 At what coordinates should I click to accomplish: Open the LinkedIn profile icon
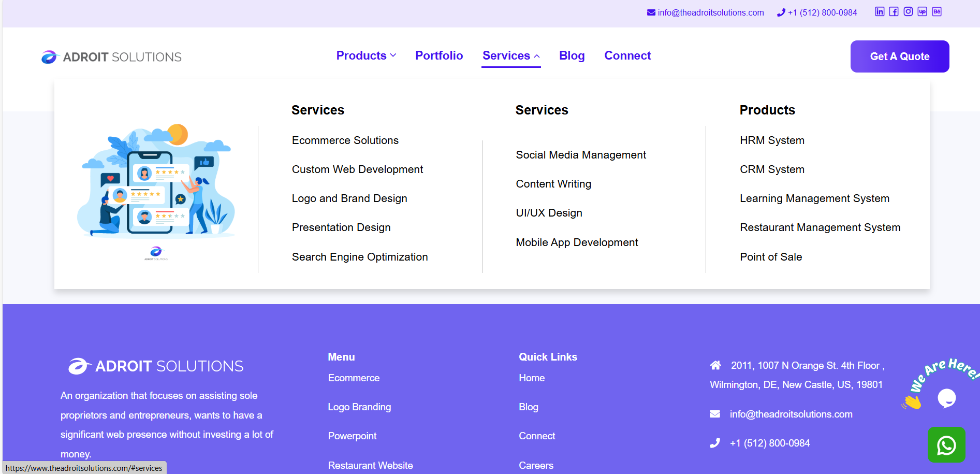880,12
